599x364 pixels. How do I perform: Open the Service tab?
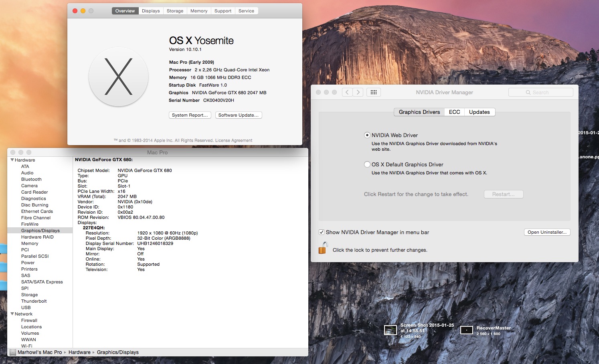(x=246, y=11)
